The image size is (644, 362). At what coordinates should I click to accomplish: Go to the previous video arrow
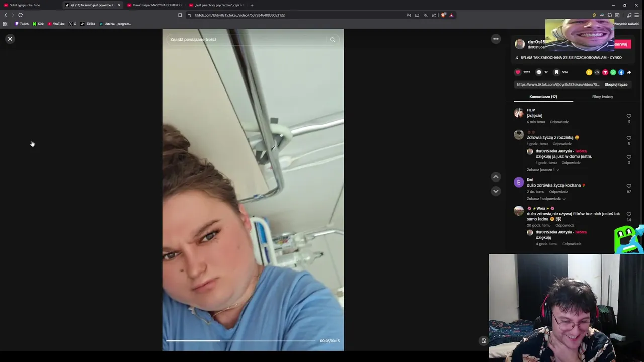[x=496, y=177]
